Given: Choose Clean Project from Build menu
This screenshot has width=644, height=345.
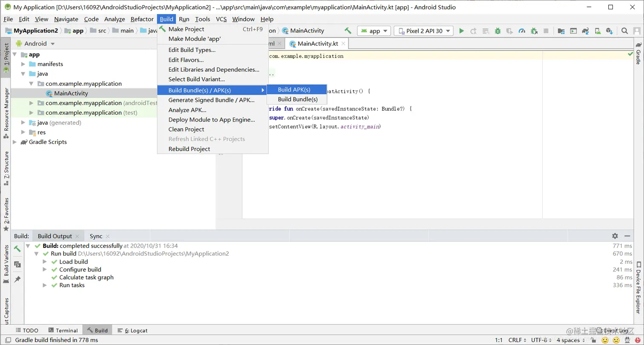Looking at the screenshot, I should coord(213,129).
